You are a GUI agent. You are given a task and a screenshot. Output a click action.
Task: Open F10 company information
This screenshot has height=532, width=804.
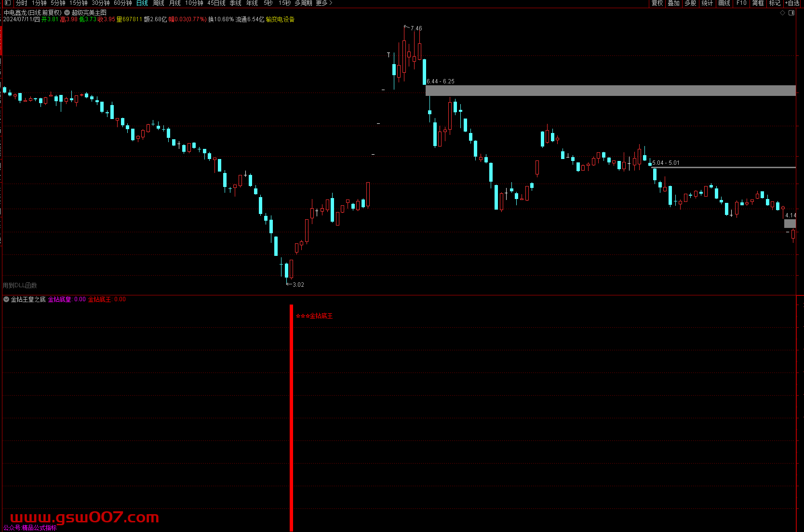click(x=741, y=3)
